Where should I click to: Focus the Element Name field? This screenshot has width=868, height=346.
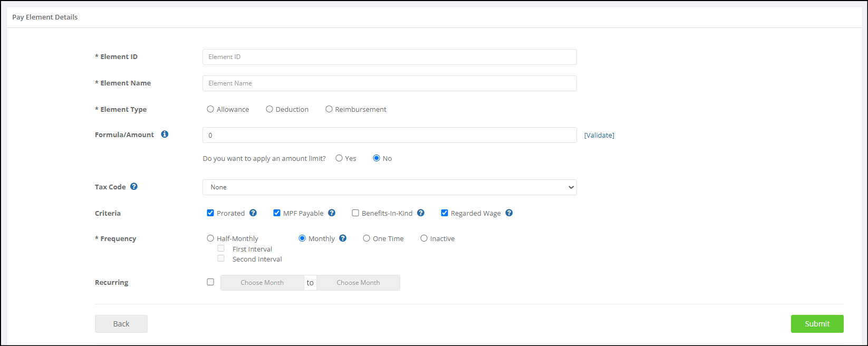point(390,83)
